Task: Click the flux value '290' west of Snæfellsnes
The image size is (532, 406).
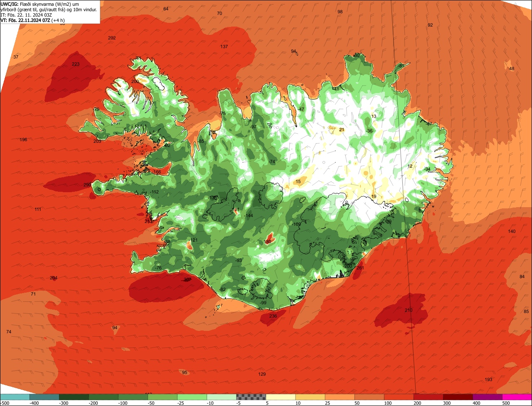Action: (x=87, y=185)
